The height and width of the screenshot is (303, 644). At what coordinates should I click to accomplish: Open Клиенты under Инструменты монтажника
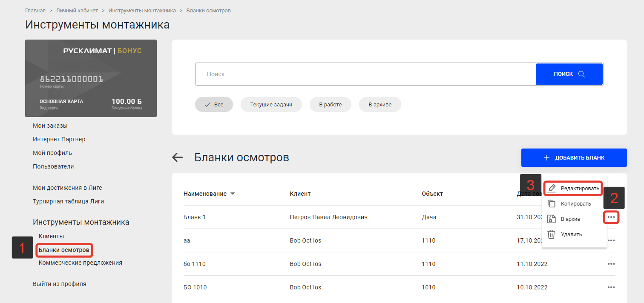pos(51,236)
